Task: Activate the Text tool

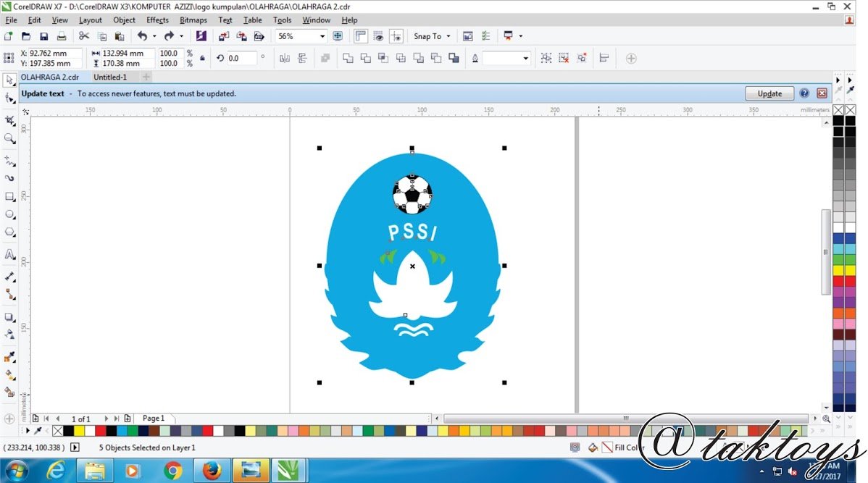Action: [x=9, y=254]
